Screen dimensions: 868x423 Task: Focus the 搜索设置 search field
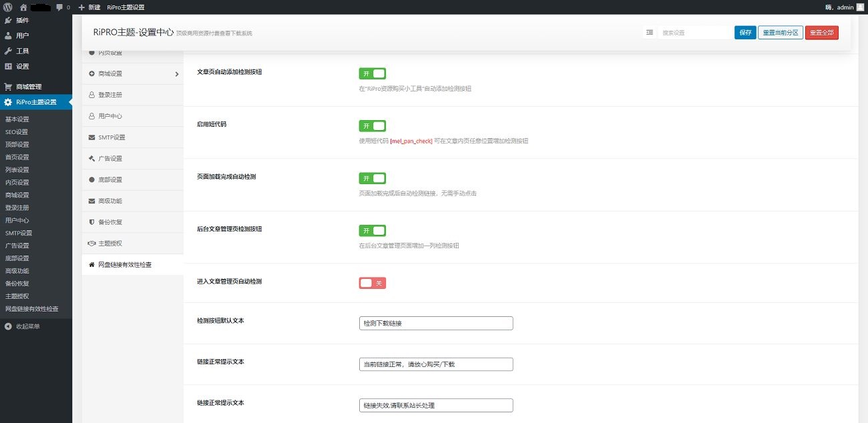pos(694,33)
